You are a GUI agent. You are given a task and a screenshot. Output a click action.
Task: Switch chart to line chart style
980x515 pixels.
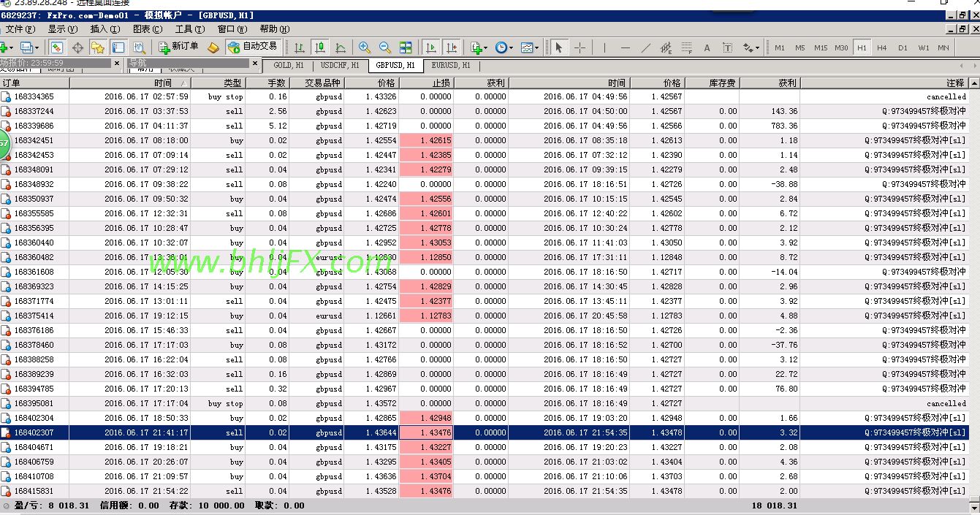coord(341,47)
